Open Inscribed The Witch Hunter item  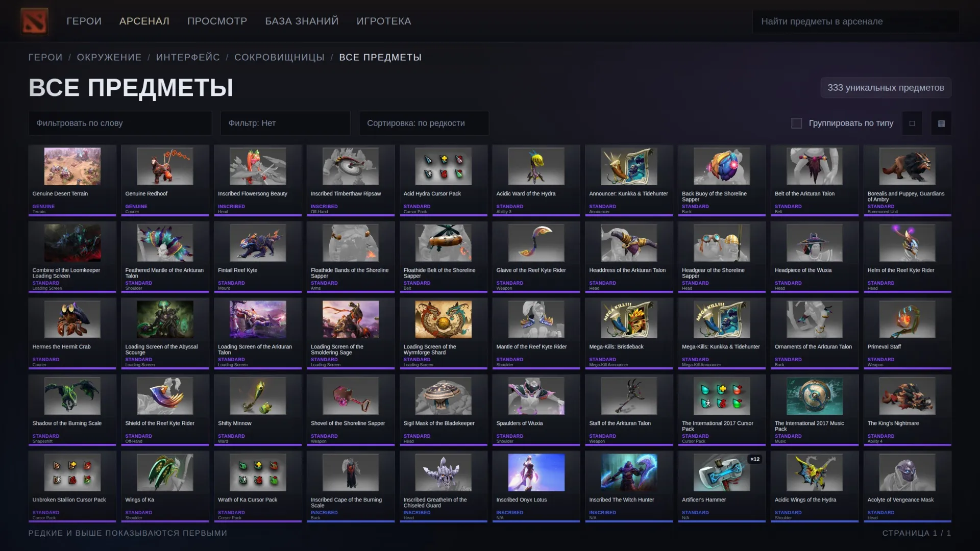[629, 486]
